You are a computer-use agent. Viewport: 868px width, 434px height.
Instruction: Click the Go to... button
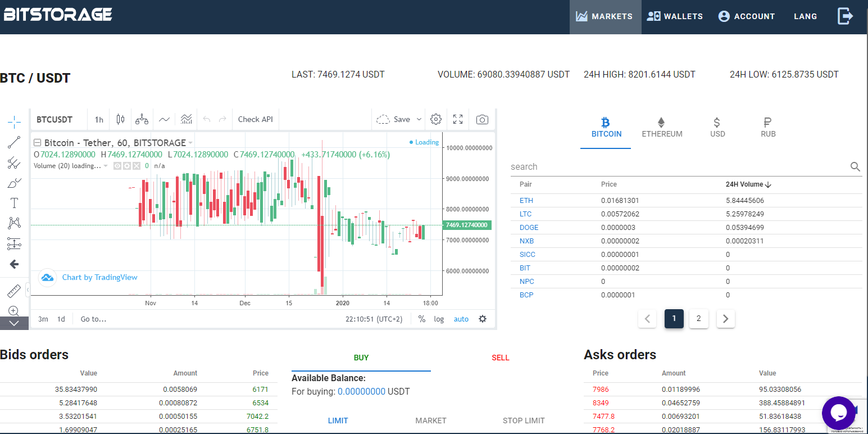tap(93, 319)
